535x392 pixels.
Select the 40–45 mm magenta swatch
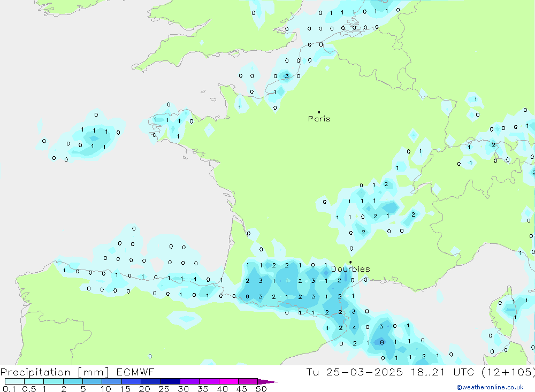pos(228,381)
